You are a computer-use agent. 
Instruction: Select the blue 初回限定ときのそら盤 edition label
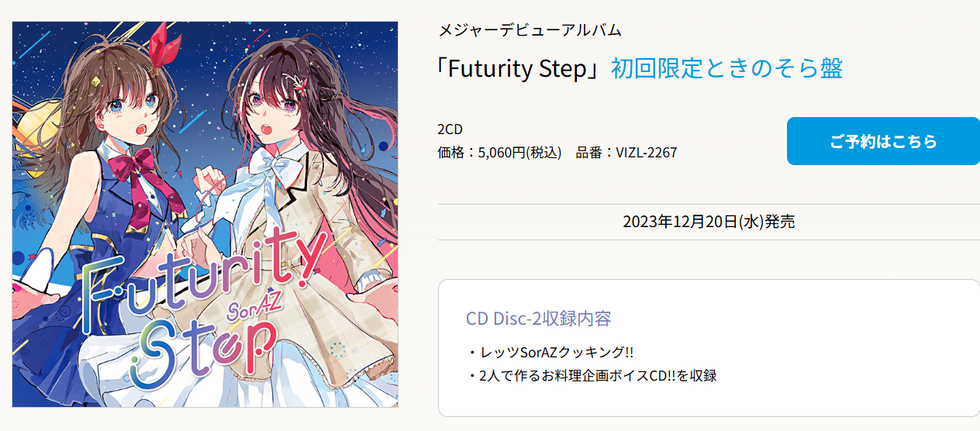(726, 68)
